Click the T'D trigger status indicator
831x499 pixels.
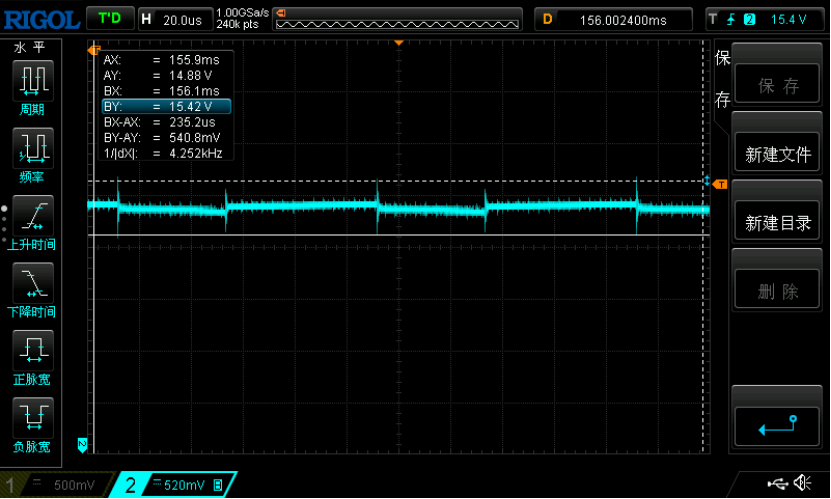[110, 19]
